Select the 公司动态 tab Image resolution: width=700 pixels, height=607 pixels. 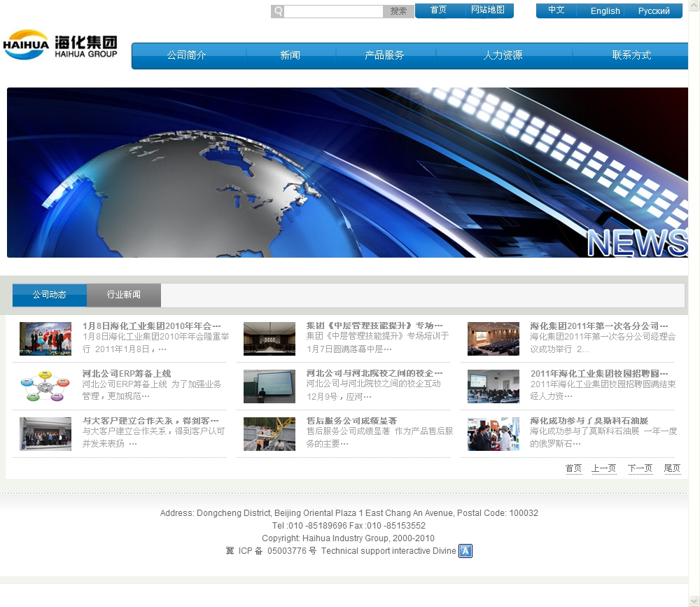point(50,295)
